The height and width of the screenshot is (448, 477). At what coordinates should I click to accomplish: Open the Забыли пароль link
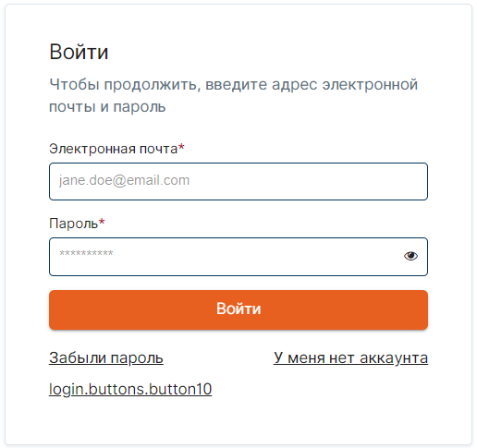pos(106,358)
